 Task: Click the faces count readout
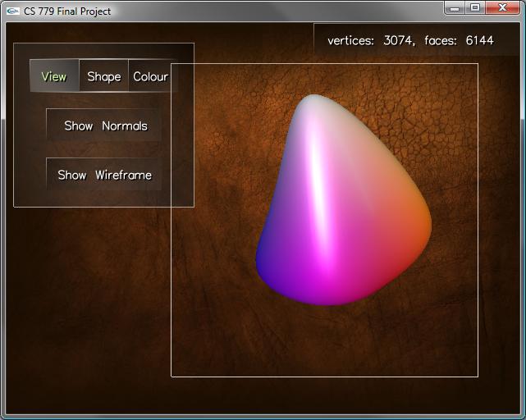click(x=459, y=40)
